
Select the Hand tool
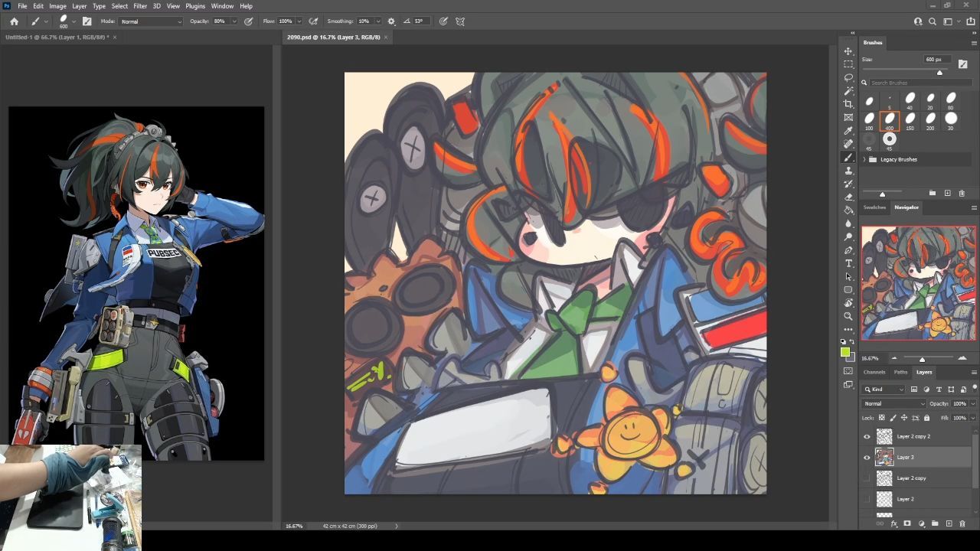pyautogui.click(x=848, y=303)
